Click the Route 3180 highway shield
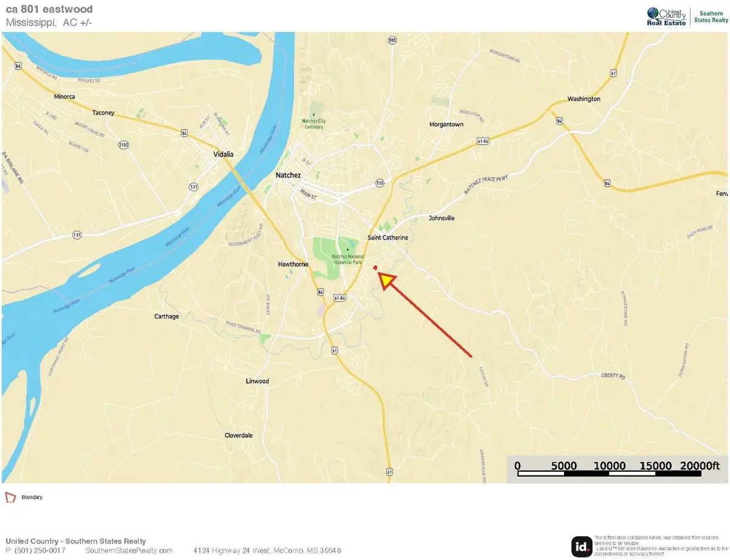This screenshot has height=560, width=730. coord(124,145)
